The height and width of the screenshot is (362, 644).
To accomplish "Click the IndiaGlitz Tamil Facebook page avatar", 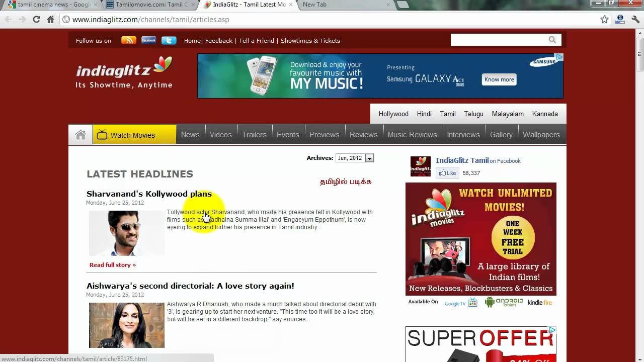I will tap(421, 166).
